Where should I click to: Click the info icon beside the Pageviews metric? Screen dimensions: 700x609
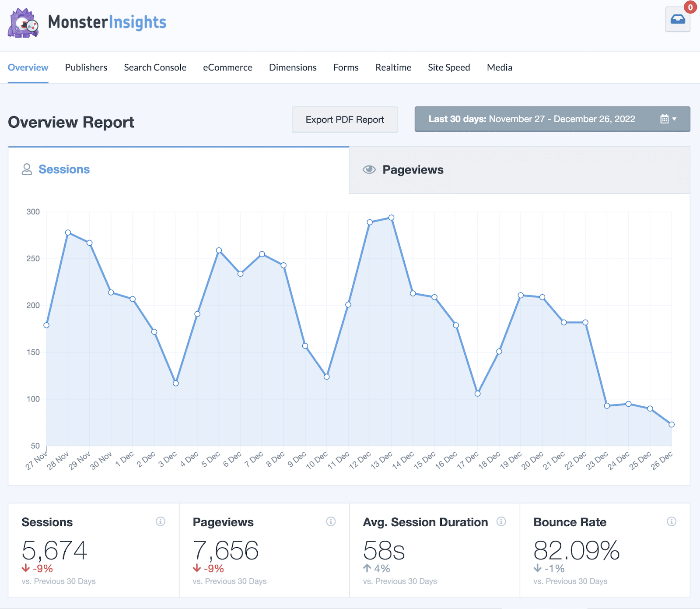coord(331,521)
